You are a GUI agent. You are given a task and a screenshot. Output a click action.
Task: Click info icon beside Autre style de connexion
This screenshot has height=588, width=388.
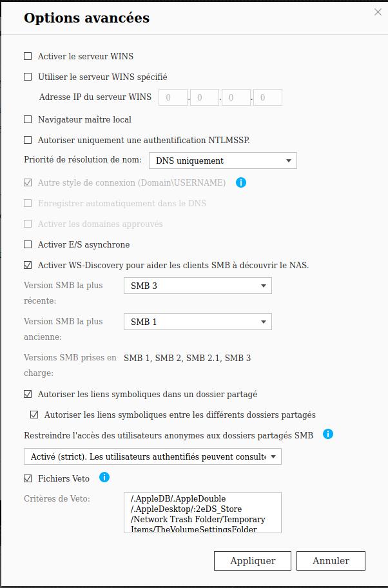pyautogui.click(x=241, y=182)
